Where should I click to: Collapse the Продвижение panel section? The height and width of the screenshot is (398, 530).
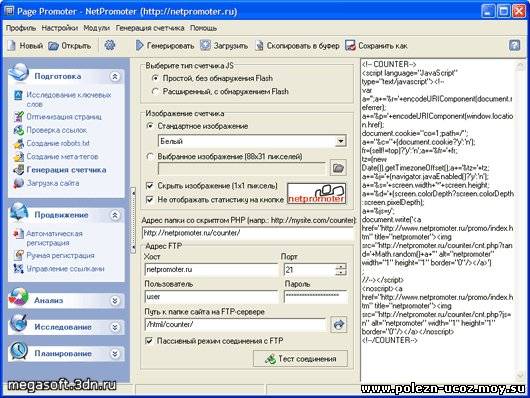[x=115, y=215]
